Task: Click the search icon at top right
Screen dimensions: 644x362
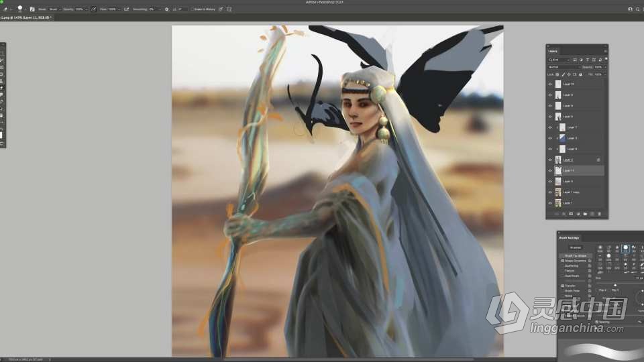Action: pos(638,9)
